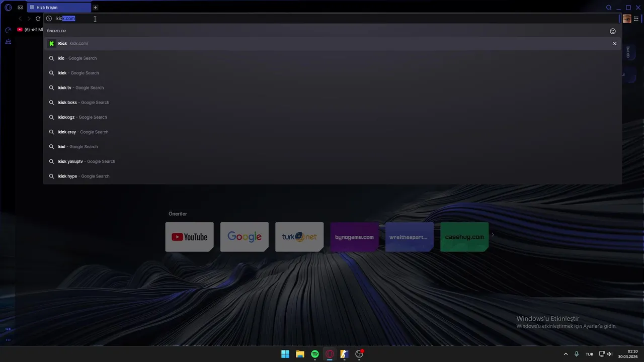The width and height of the screenshot is (644, 362).
Task: Open the GX icon at sidebar bottom
Action: click(x=8, y=329)
